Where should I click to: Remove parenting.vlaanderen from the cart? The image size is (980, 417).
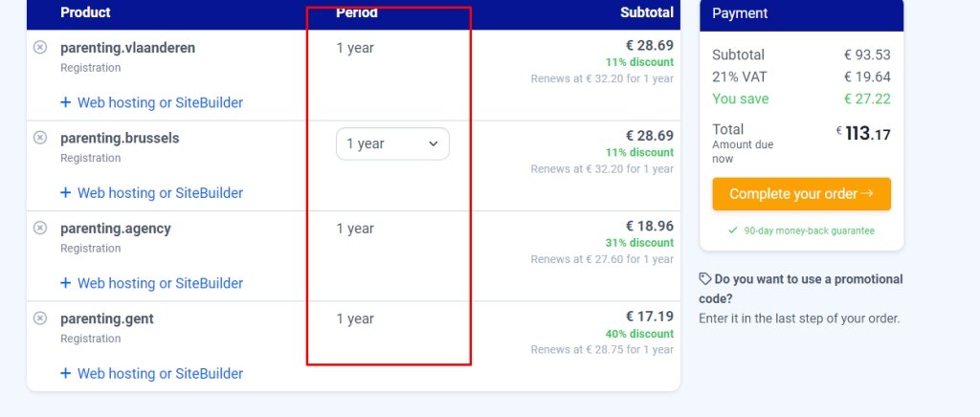coord(40,47)
